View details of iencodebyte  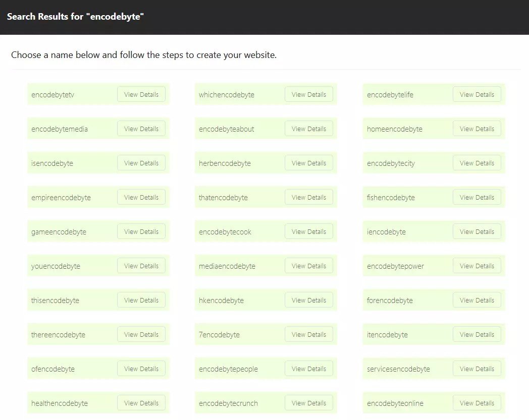[x=477, y=231]
